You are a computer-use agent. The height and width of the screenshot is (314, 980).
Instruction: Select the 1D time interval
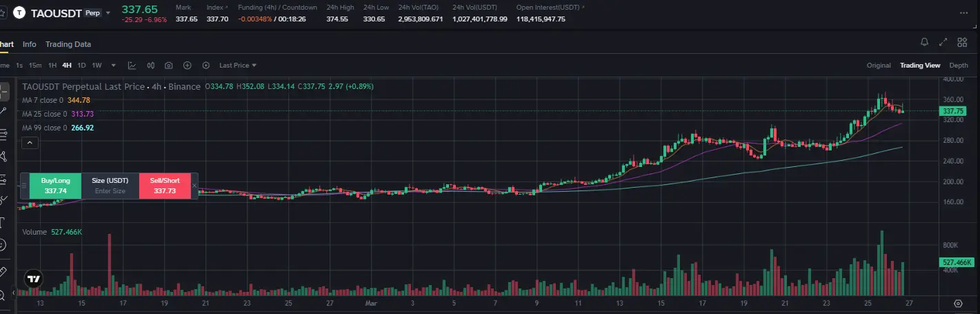coord(81,66)
